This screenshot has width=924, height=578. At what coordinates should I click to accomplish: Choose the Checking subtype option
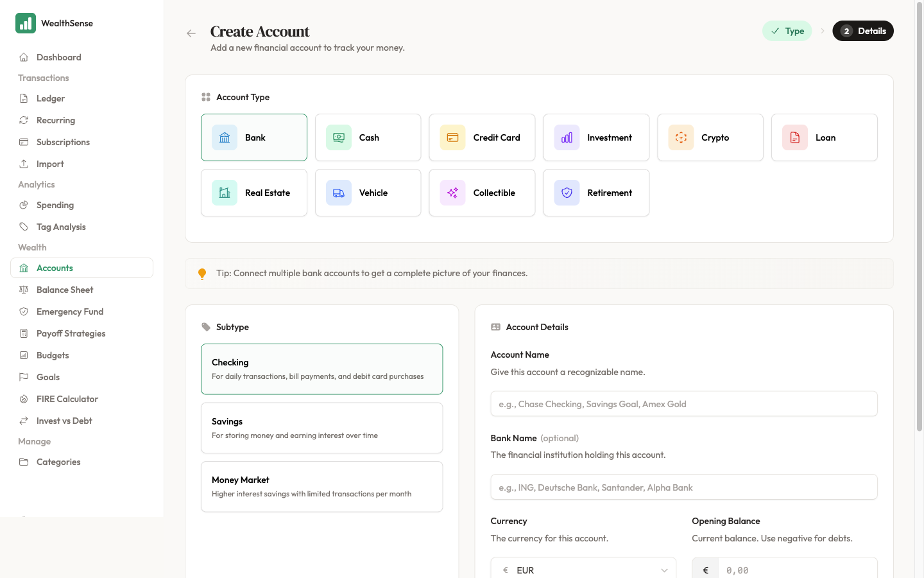click(322, 369)
